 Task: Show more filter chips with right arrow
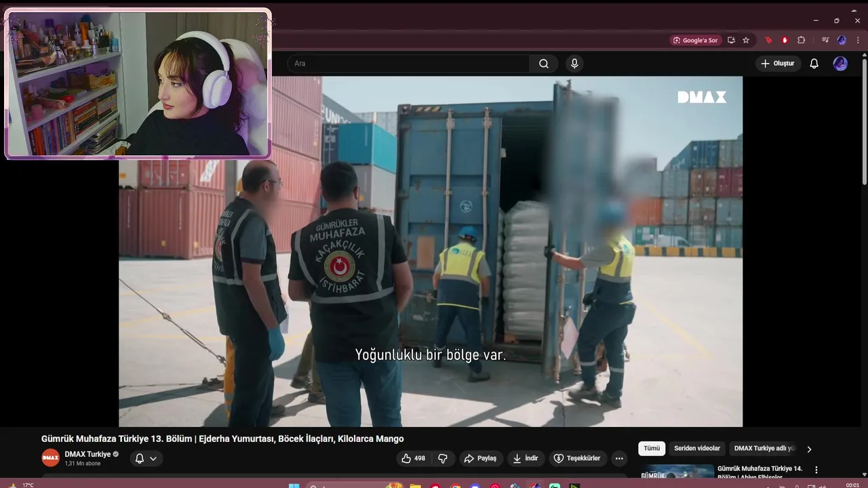tap(809, 449)
